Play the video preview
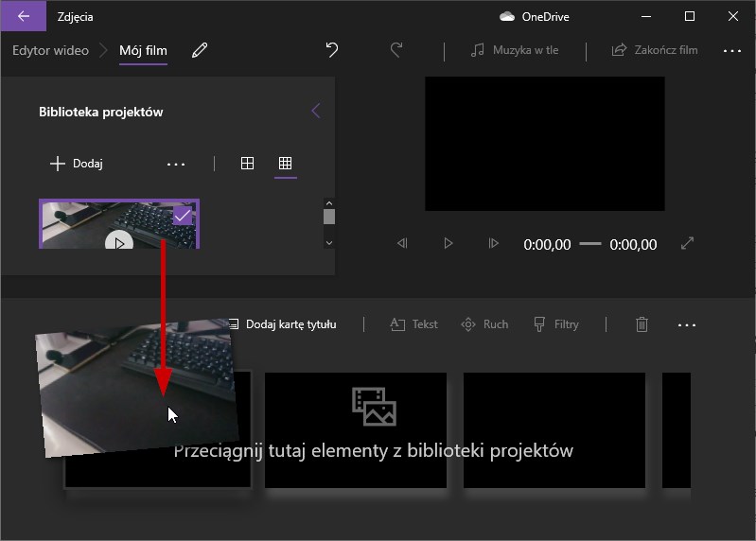This screenshot has height=541, width=756. 448,243
